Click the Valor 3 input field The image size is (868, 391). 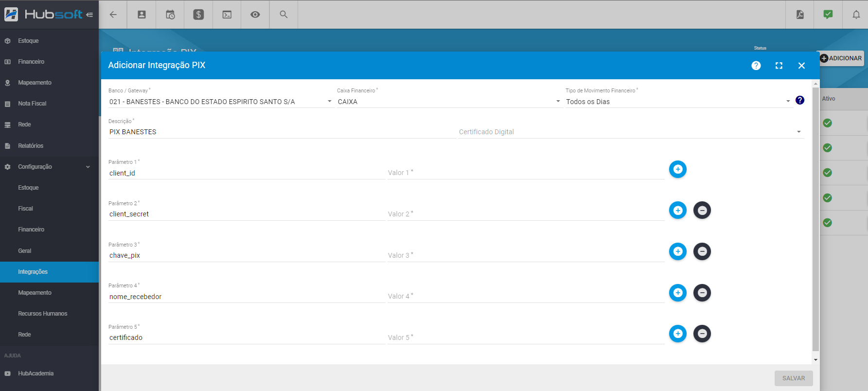click(526, 255)
